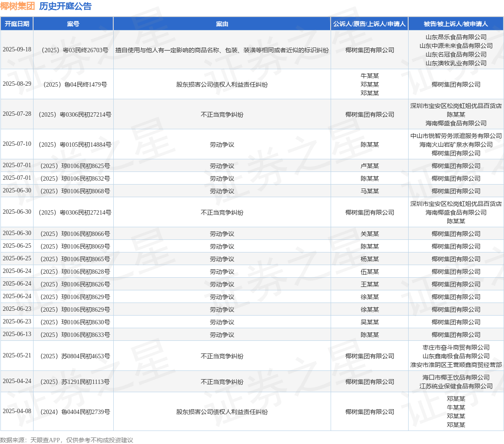Click the date 2025-09-18
Viewport: 504px width, 444px height.
pos(17,50)
